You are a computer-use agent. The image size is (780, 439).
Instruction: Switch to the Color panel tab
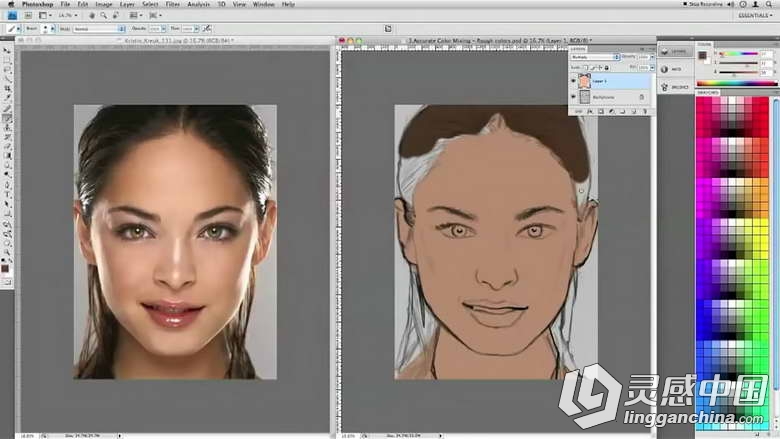(704, 44)
